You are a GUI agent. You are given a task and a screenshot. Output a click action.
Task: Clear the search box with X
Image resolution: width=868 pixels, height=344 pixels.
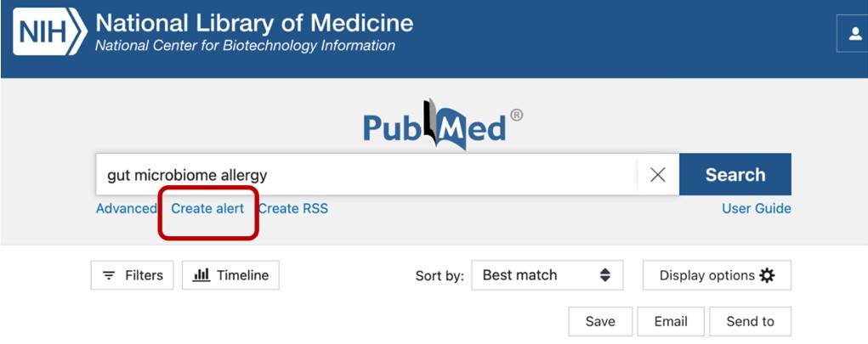[657, 175]
